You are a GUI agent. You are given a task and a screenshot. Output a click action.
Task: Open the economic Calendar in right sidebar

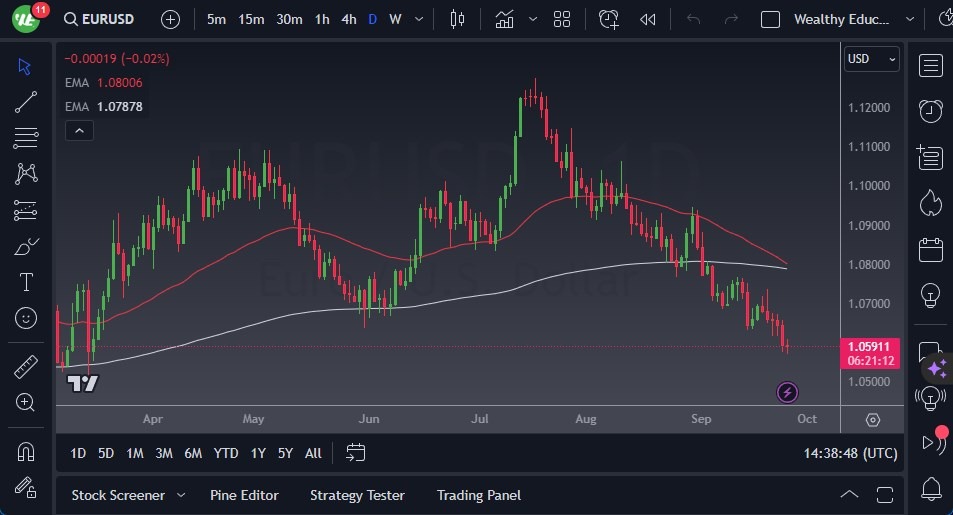[x=931, y=248]
